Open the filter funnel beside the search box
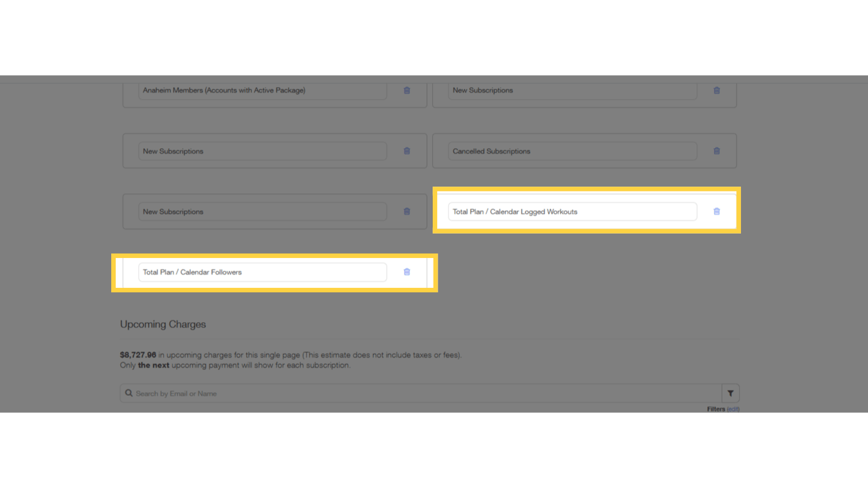This screenshot has width=868, height=488. [x=731, y=393]
